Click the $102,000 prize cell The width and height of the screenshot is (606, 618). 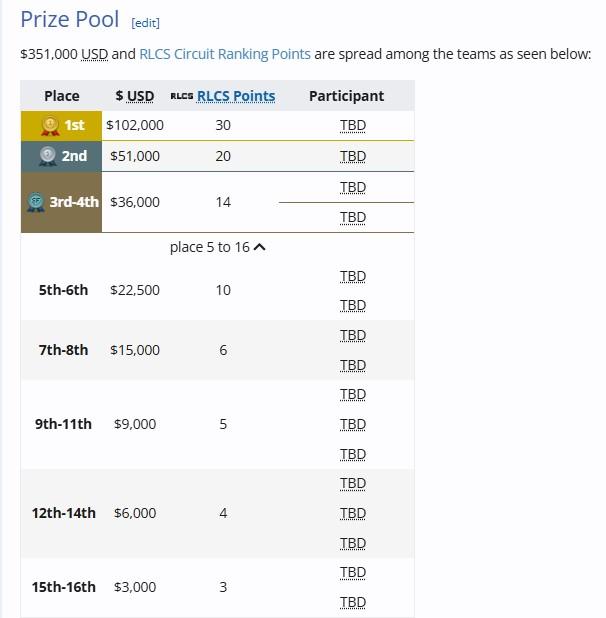(x=135, y=125)
